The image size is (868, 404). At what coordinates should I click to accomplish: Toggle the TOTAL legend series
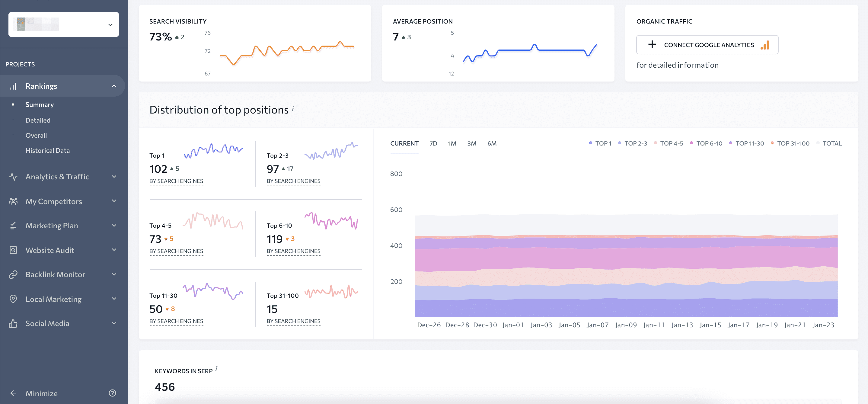point(829,143)
